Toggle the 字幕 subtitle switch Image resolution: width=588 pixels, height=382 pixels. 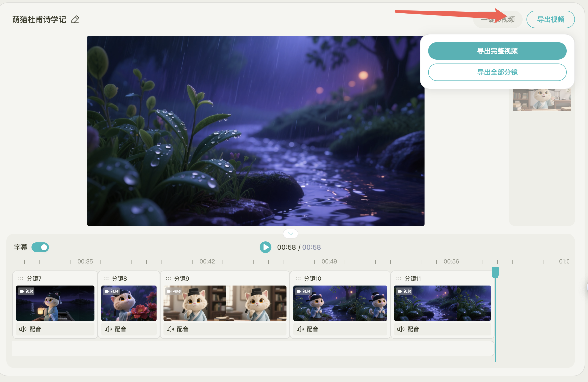(40, 247)
